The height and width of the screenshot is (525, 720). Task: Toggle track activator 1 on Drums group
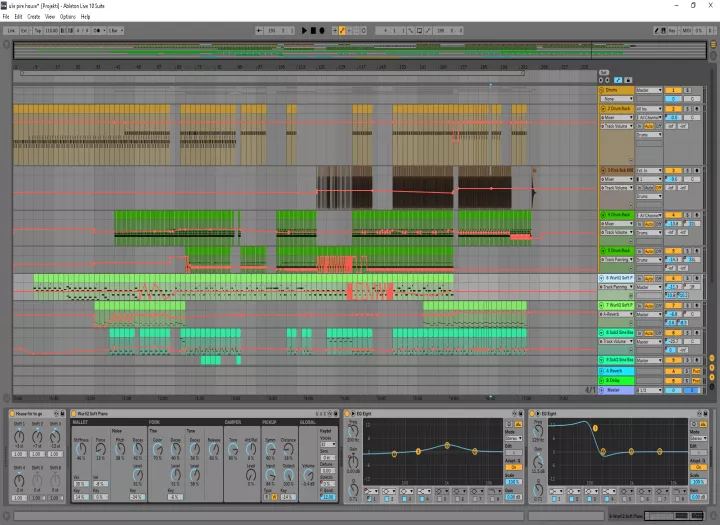tap(673, 90)
